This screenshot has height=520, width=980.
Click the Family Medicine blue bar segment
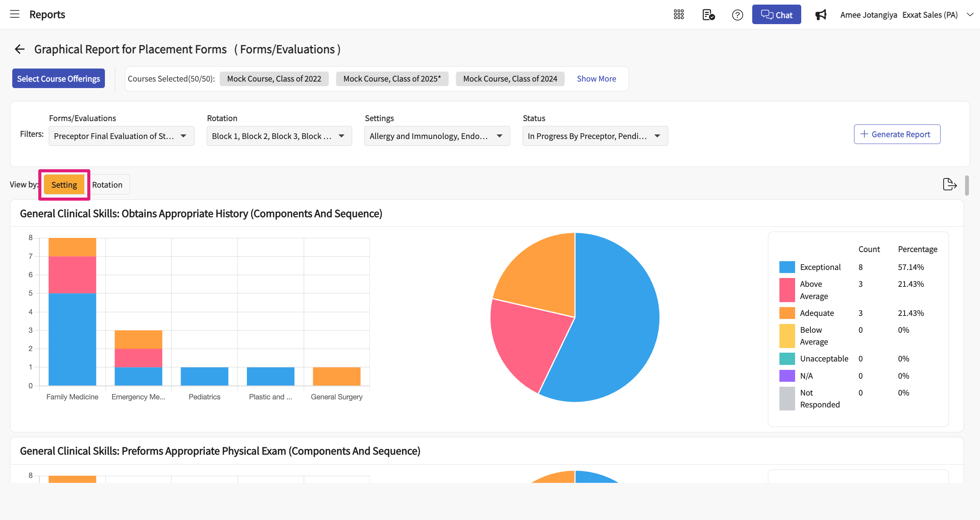[x=72, y=339]
